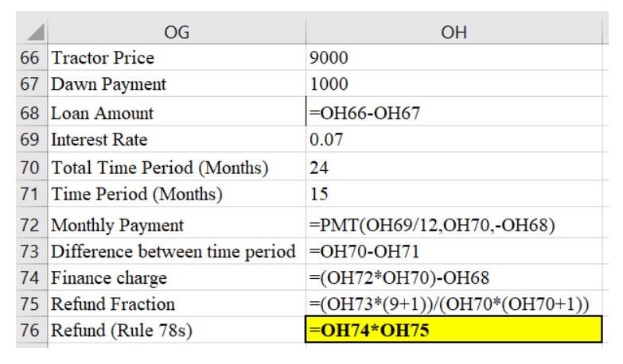Select the Monthly Payment label cell

(x=176, y=225)
